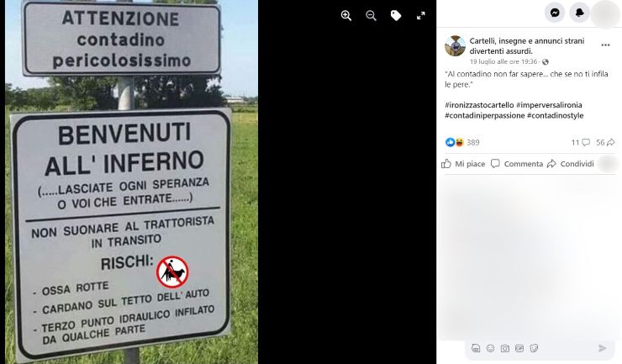Zoom out of the photo
This screenshot has height=364, width=622.
pos(371,15)
